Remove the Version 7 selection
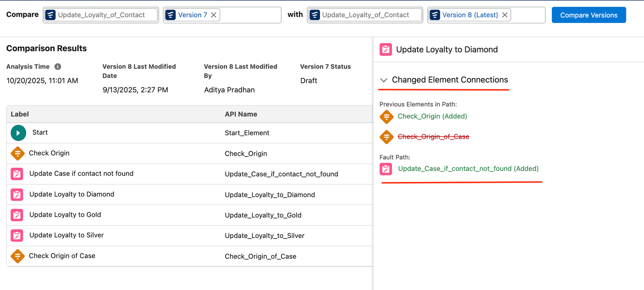The width and height of the screenshot is (644, 290). (x=214, y=15)
